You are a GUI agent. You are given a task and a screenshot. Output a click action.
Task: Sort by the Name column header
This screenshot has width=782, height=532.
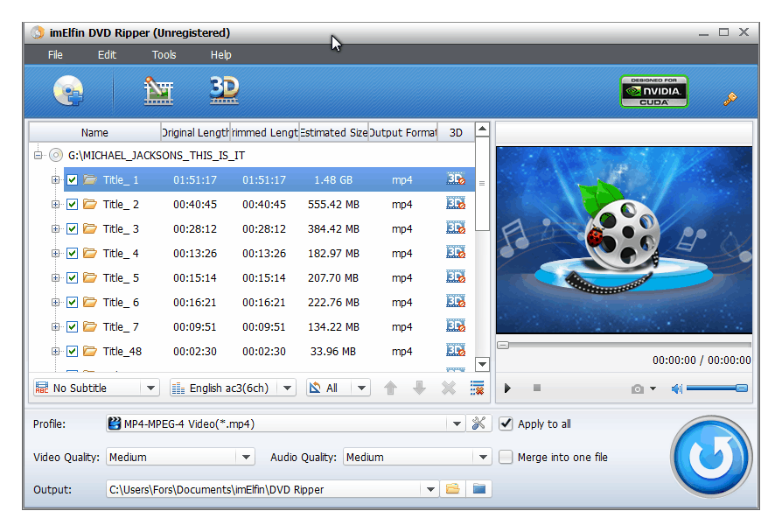94,132
